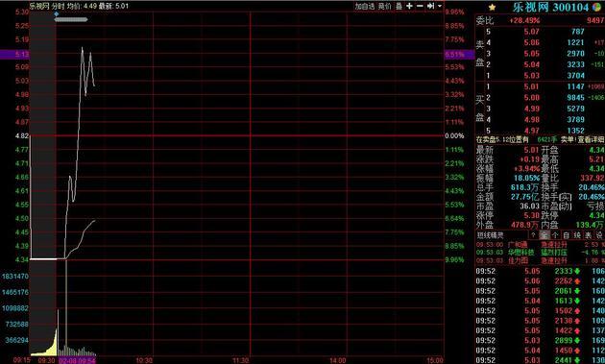The width and height of the screenshot is (605, 364).
Task: Open the chart toolbar dropdown arrow
Action: (x=440, y=6)
